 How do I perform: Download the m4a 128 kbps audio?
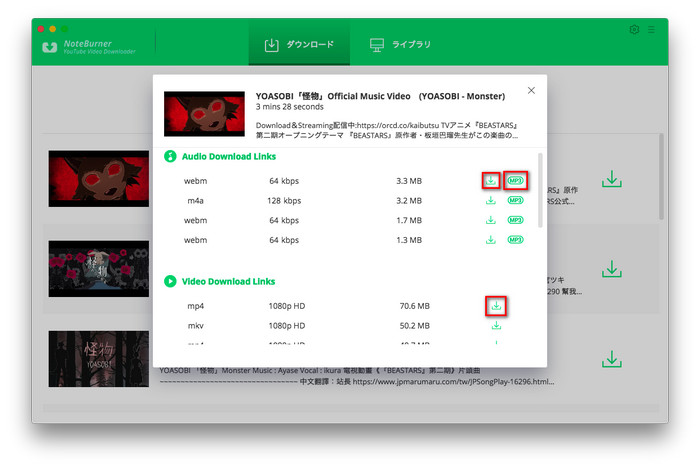[491, 200]
